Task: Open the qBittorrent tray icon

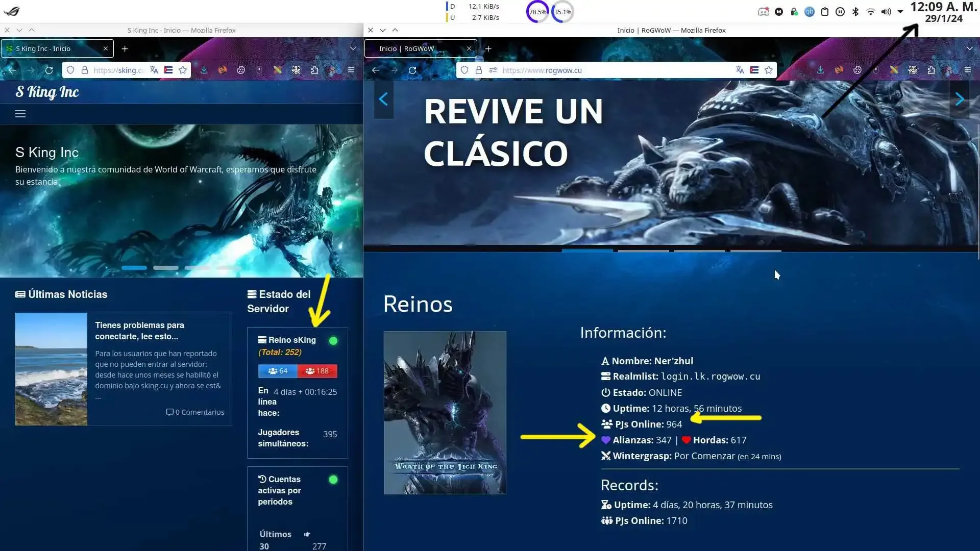Action: pos(810,12)
